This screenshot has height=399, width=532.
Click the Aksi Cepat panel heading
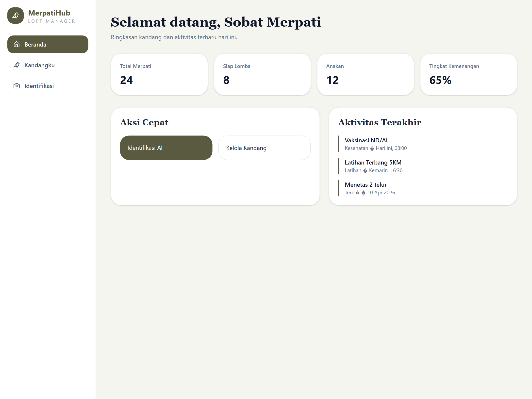click(144, 122)
